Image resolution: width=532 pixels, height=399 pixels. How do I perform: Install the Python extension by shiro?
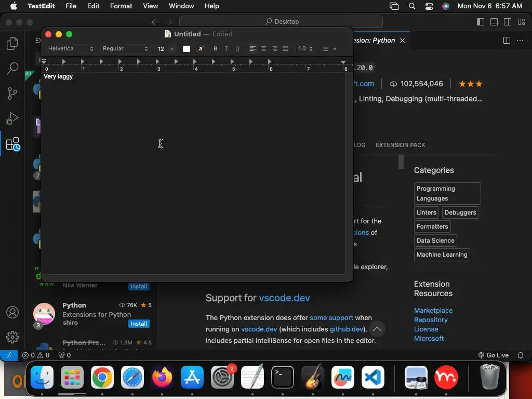click(x=139, y=324)
